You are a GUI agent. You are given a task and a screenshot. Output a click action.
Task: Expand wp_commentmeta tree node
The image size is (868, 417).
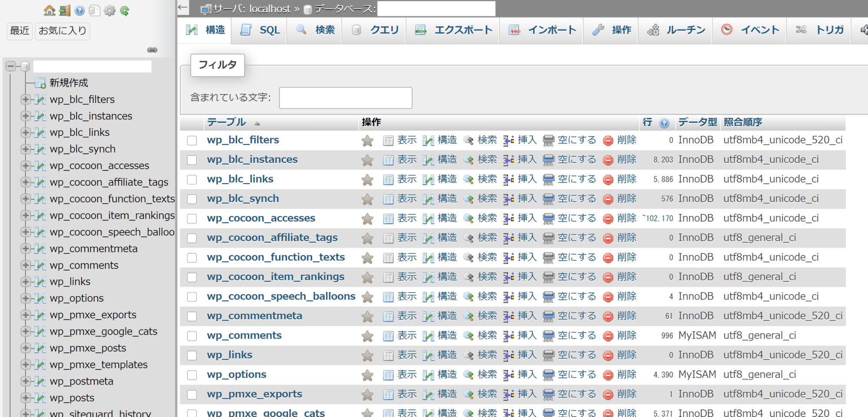(25, 249)
